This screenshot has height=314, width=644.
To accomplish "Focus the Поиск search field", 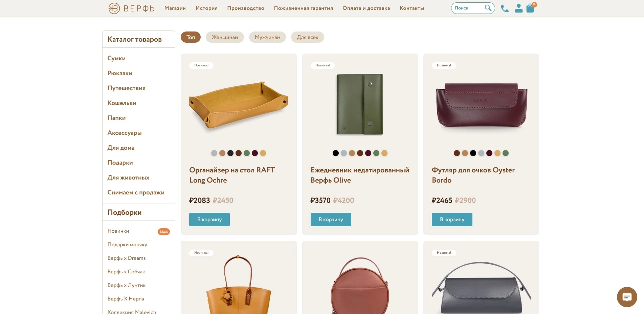I will pyautogui.click(x=468, y=8).
